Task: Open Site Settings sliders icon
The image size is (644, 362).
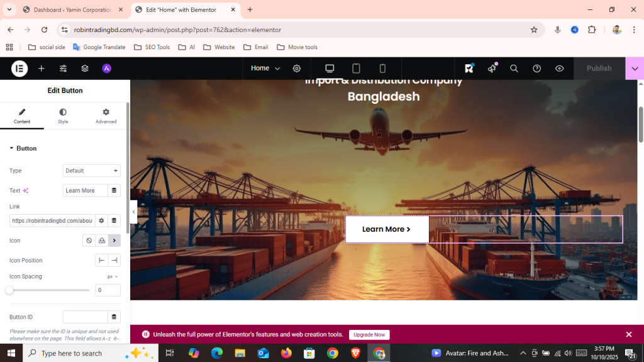Action: coord(64,69)
